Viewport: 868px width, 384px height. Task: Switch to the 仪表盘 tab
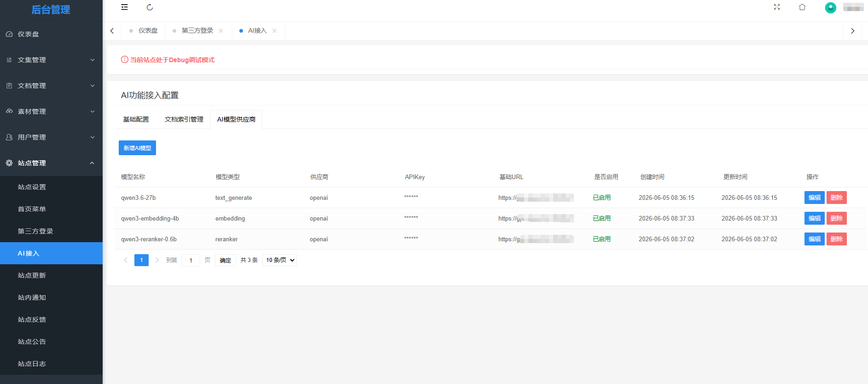coord(144,31)
